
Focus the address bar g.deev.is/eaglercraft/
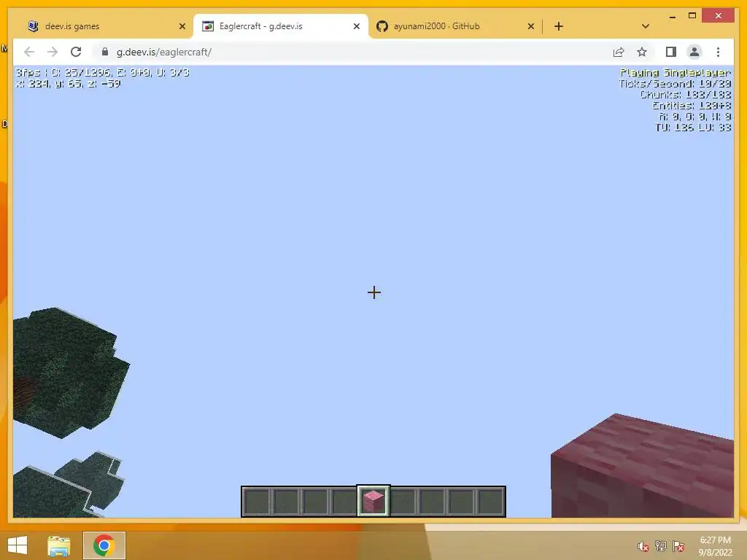point(352,52)
